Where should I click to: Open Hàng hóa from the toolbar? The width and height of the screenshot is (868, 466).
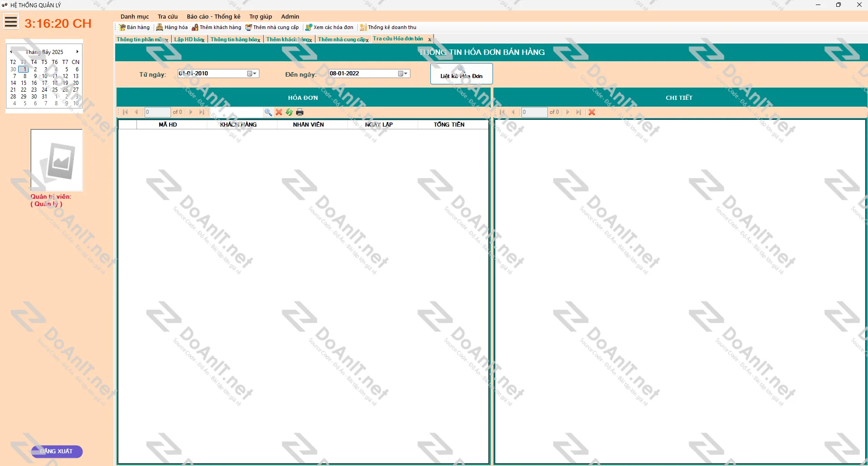[x=160, y=27]
